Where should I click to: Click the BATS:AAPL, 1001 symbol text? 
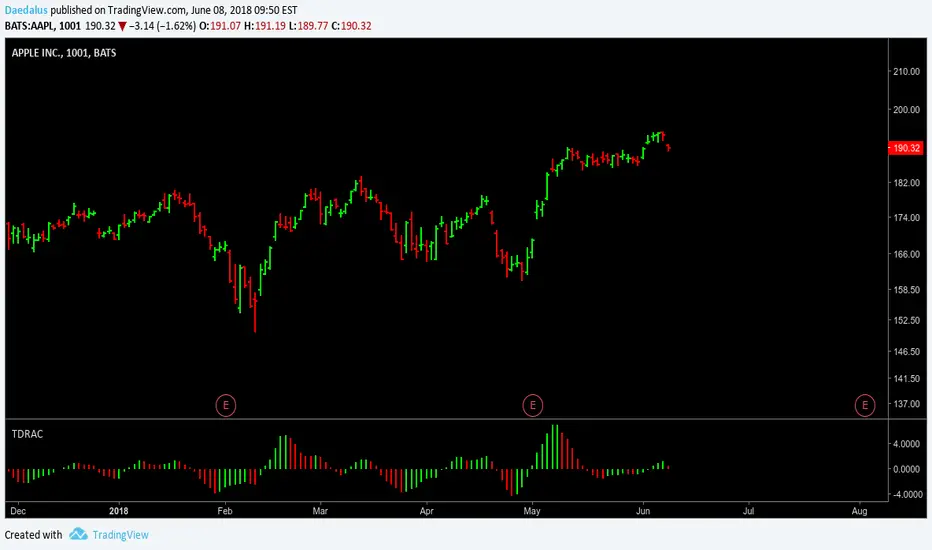[x=43, y=26]
